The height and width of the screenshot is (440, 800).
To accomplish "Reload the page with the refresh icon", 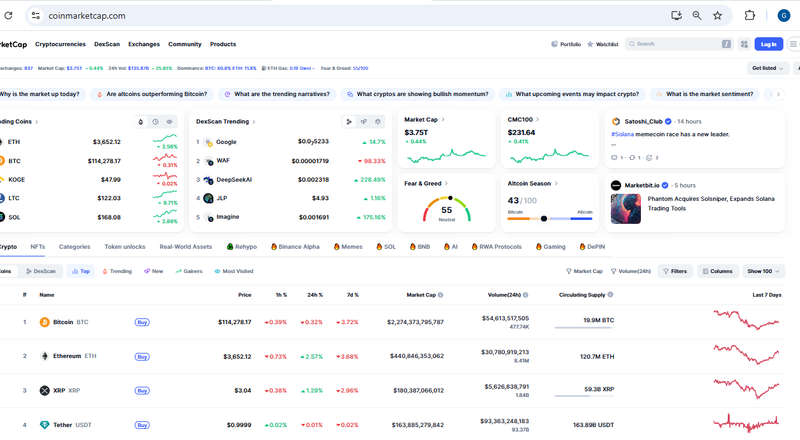I will pyautogui.click(x=8, y=15).
